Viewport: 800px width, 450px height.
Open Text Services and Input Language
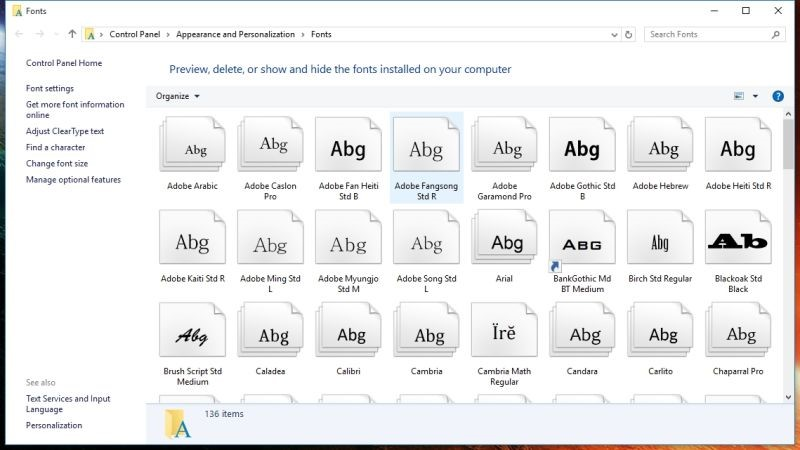(68, 404)
